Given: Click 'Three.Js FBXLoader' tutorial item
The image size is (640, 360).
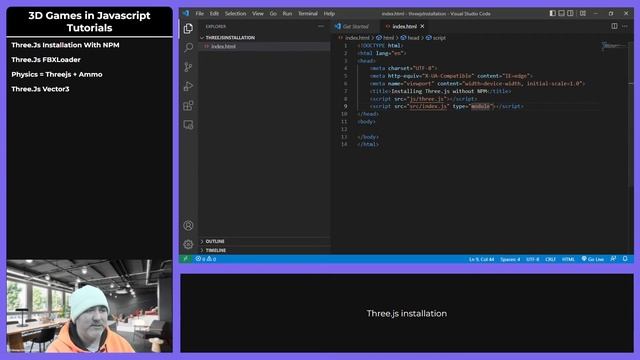Looking at the screenshot, I should [x=46, y=60].
